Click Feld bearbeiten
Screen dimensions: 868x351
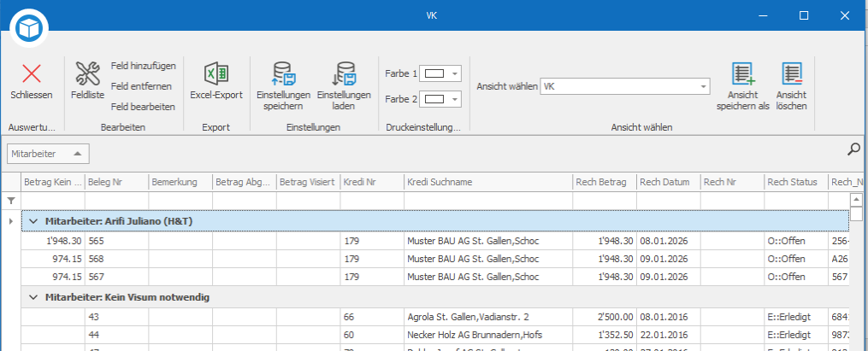143,107
